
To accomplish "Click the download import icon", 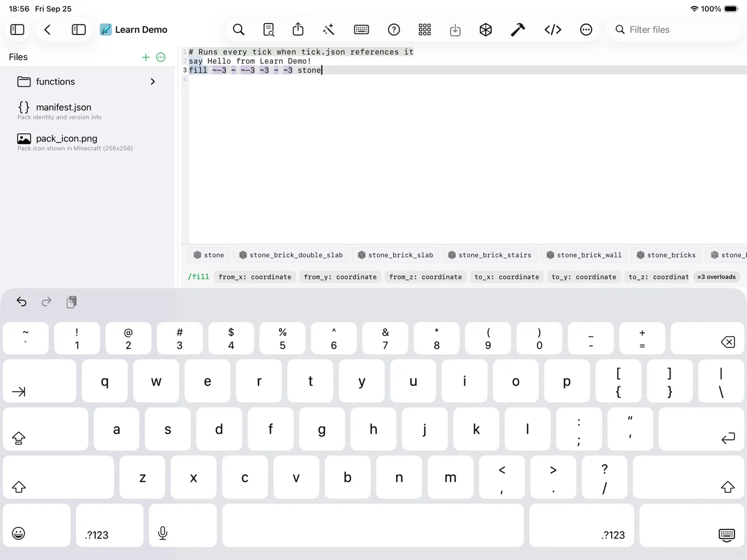I will (455, 30).
